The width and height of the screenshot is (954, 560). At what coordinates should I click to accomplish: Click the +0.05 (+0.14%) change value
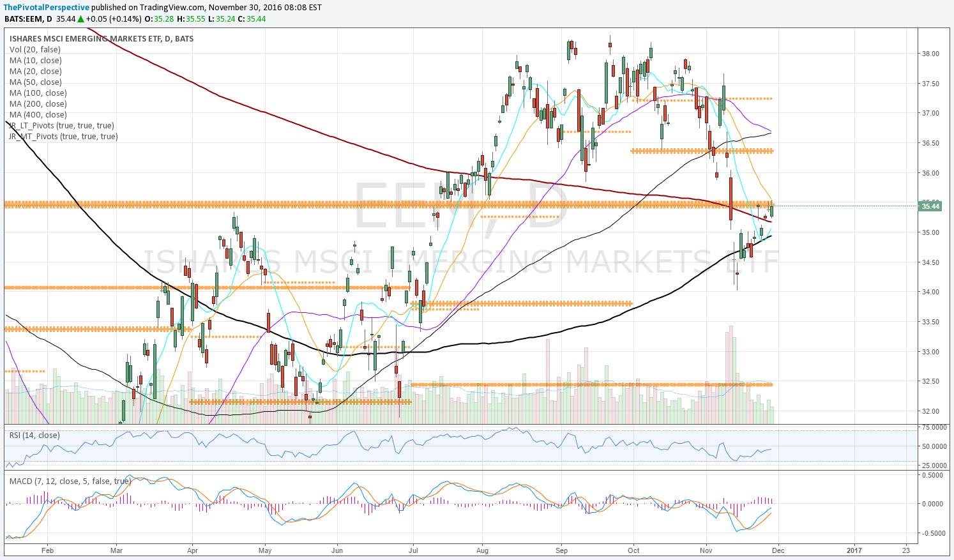point(114,19)
